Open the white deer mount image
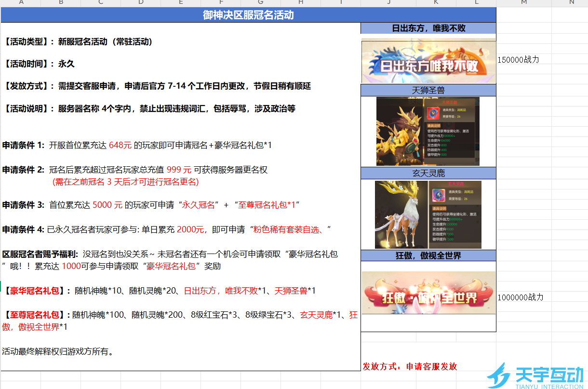The image size is (588, 389). pyautogui.click(x=428, y=215)
